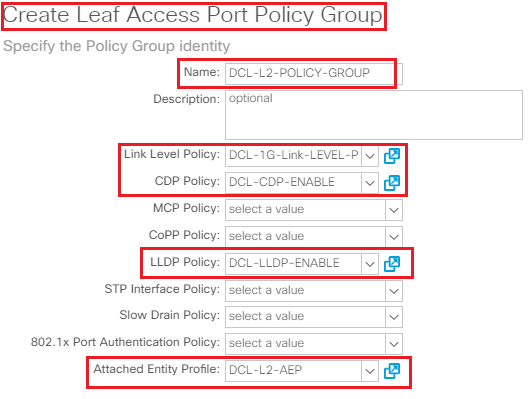Expand the MCP Policy dropdown arrow

(x=394, y=210)
